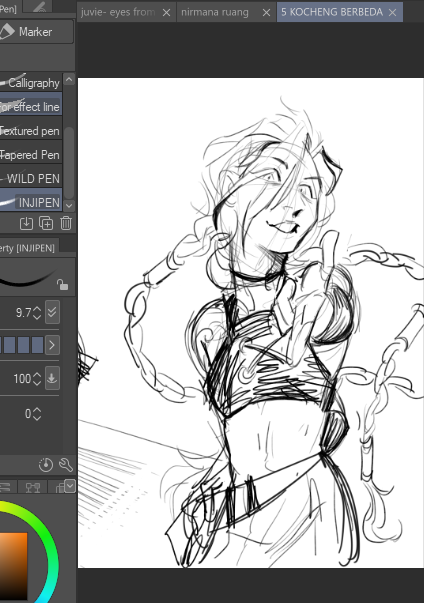Switch to the intermediate color panel tab
424x603 pixels.
[x=33, y=487]
